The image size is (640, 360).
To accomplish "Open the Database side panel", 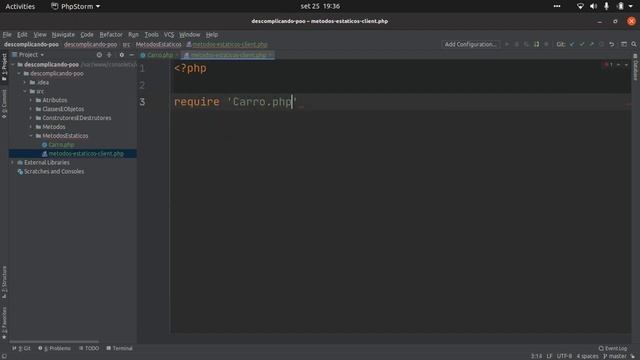I will coord(636,67).
